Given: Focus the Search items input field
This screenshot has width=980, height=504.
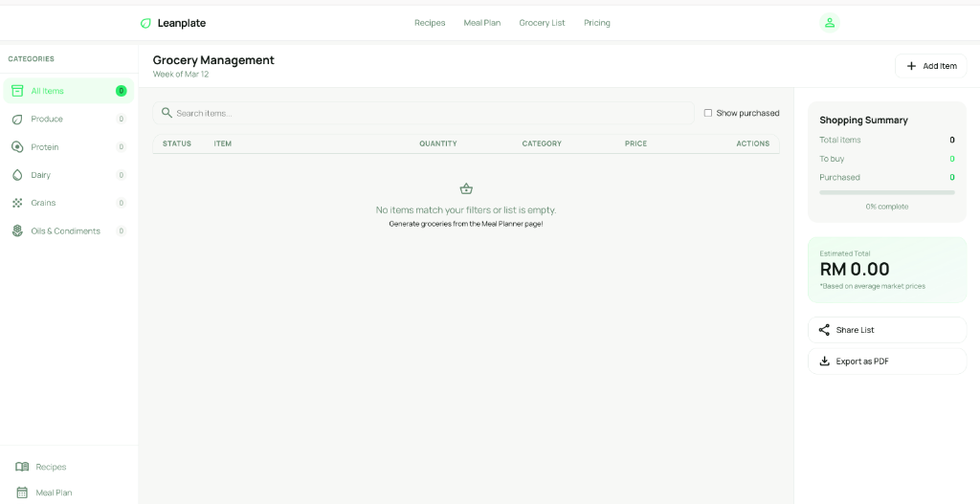Looking at the screenshot, I should click(x=431, y=113).
